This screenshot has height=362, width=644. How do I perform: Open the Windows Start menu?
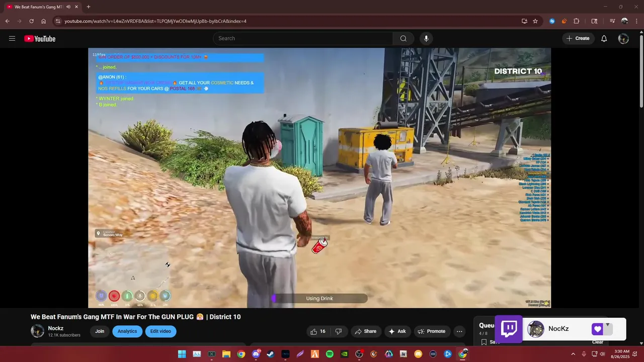coord(182,354)
